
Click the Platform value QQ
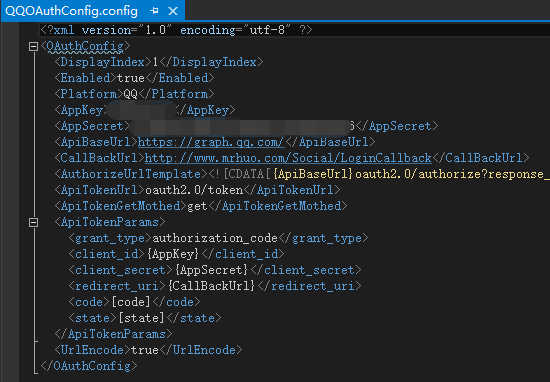[130, 94]
